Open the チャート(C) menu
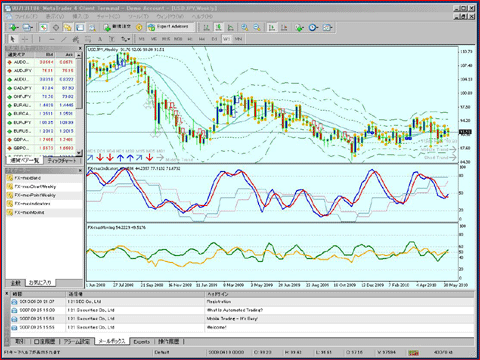Image resolution: width=480 pixels, height=360 pixels. pos(108,16)
